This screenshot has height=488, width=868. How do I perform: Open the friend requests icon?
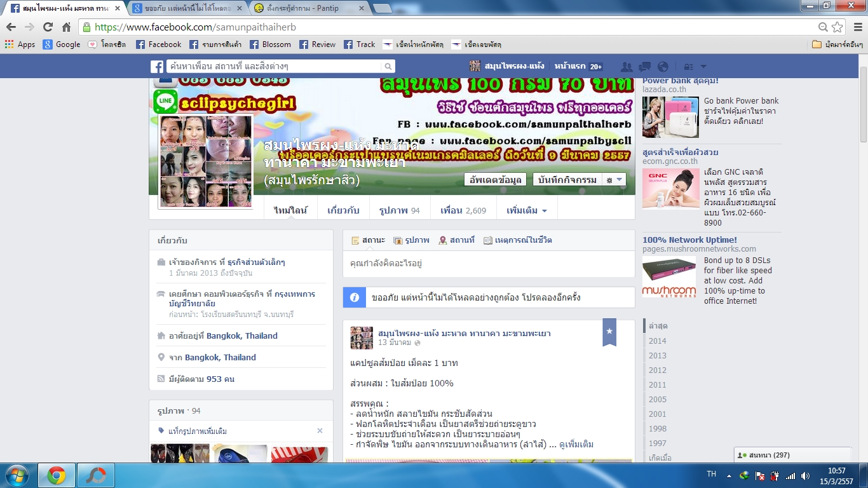coord(627,67)
